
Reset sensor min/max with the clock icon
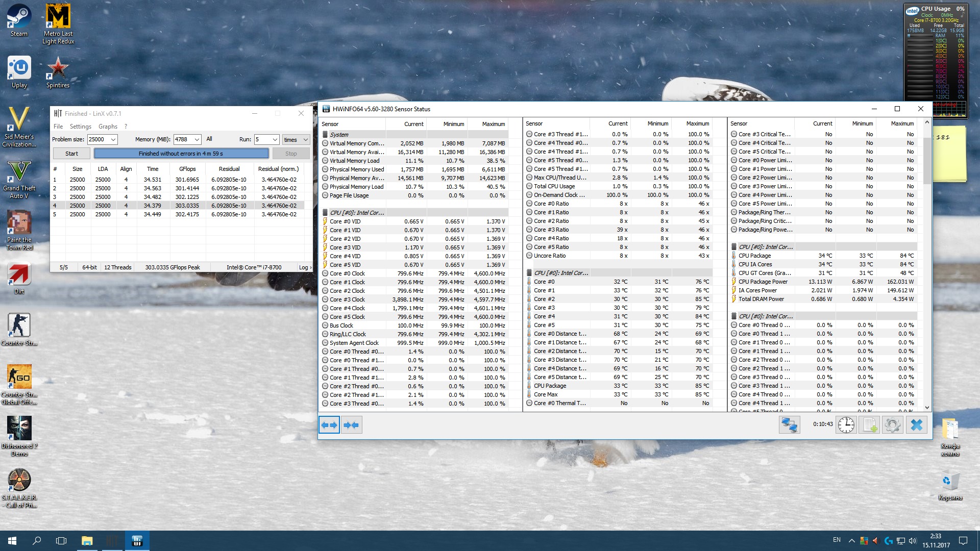846,425
